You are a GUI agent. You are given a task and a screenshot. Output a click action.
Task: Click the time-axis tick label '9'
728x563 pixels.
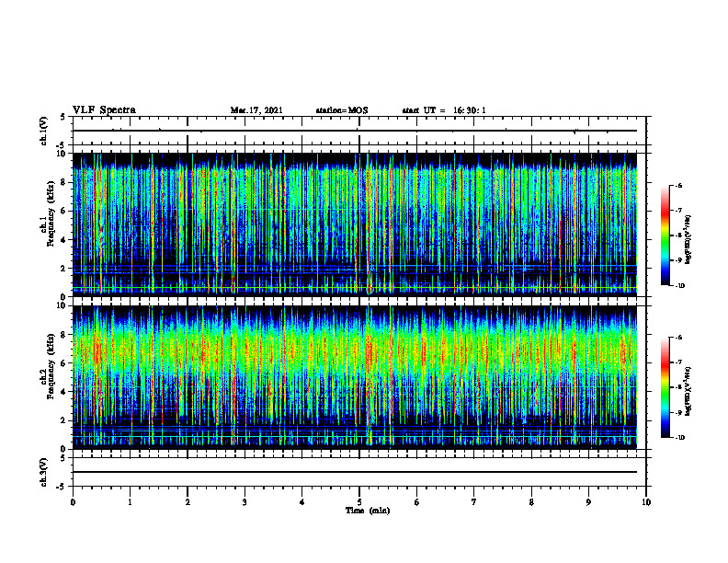tap(588, 502)
